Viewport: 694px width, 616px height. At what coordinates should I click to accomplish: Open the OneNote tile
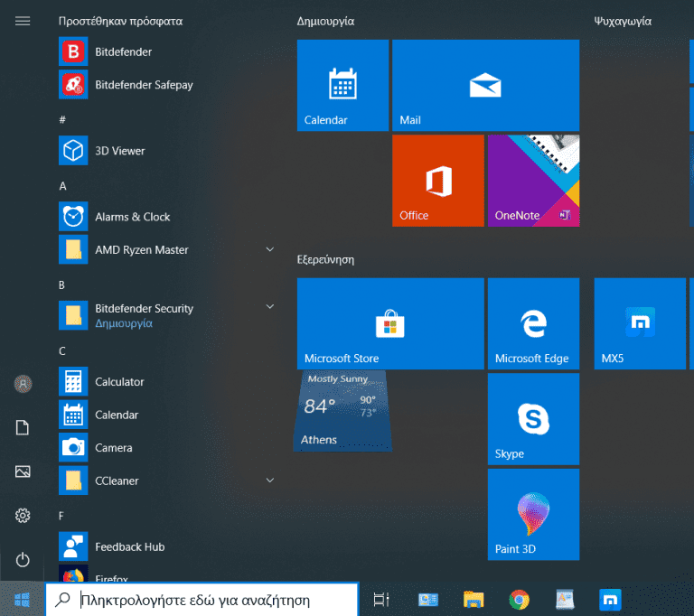pyautogui.click(x=533, y=181)
